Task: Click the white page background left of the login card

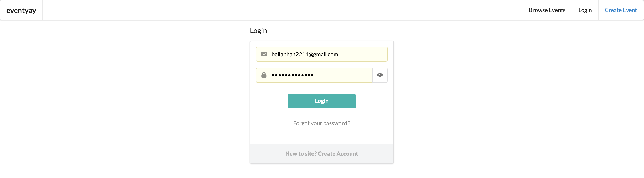Action: [125, 100]
